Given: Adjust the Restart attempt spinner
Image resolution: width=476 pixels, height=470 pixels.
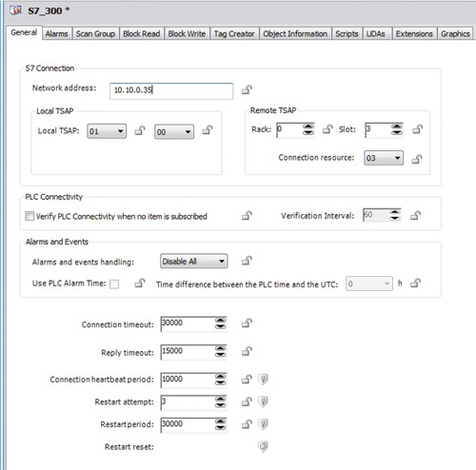Looking at the screenshot, I should coord(221,402).
